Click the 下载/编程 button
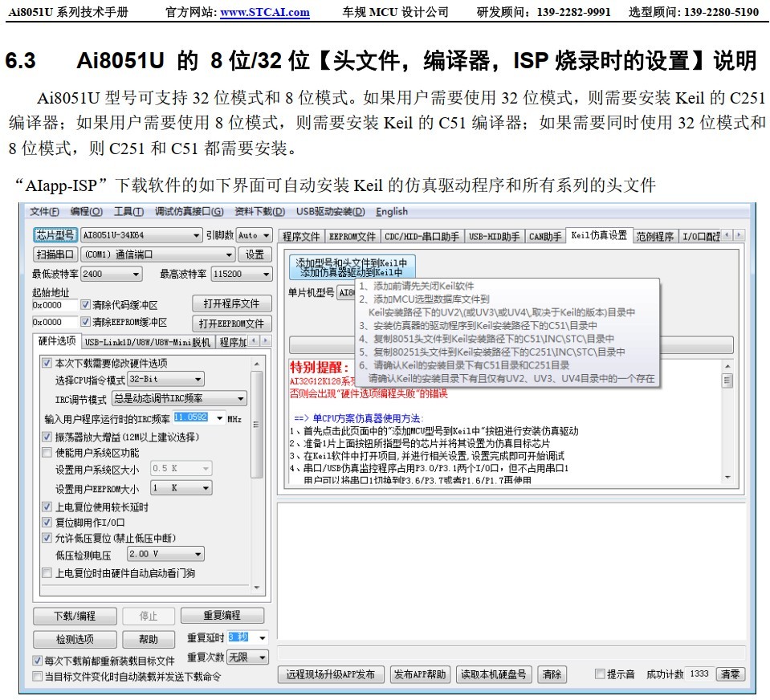Screen dimensions: 770x700 [75, 616]
